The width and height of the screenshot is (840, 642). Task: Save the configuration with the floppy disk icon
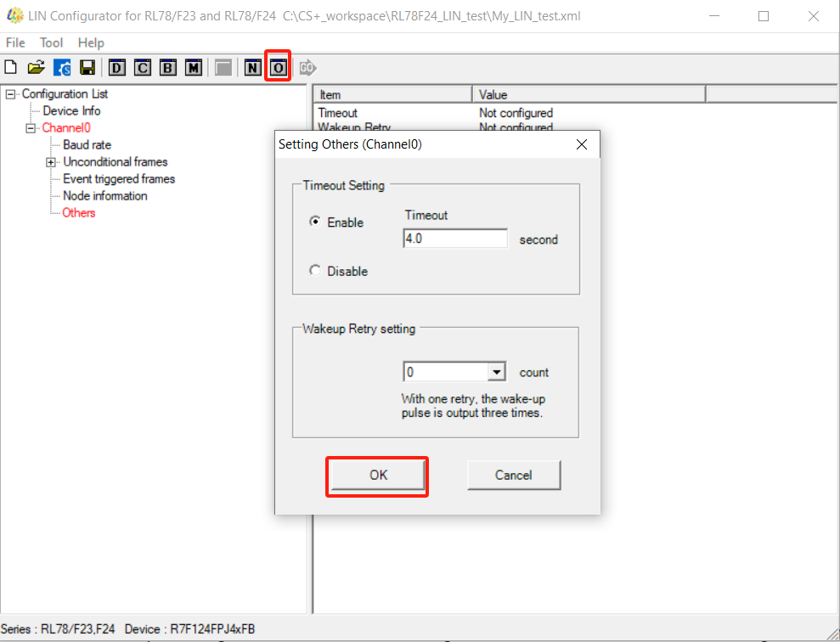[x=87, y=67]
